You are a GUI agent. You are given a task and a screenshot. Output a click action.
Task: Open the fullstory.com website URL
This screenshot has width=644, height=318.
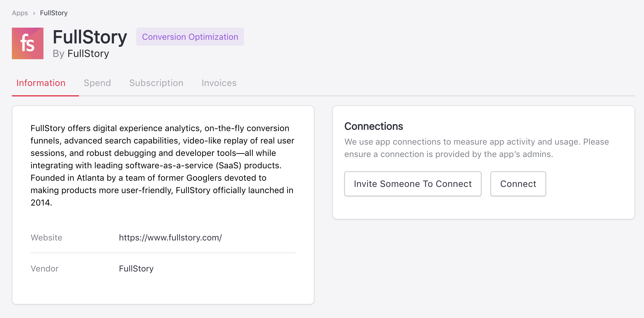(170, 238)
